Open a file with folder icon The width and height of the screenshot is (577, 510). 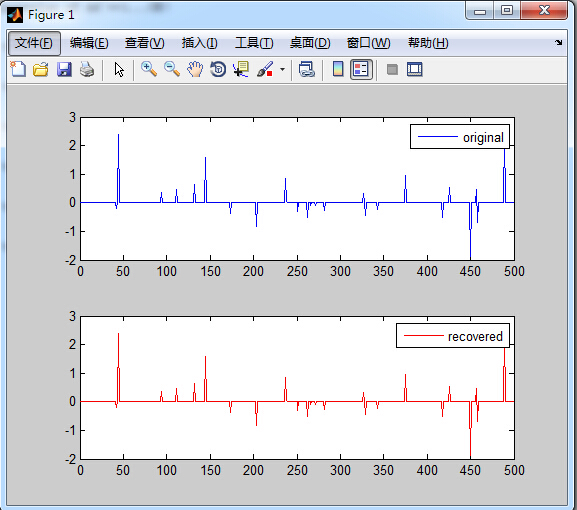(41, 69)
